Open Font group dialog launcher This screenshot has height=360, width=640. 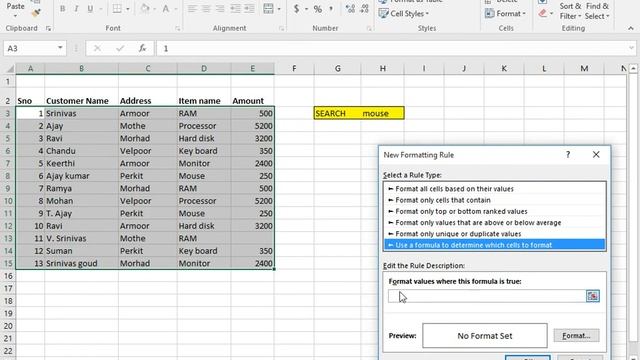(178, 29)
